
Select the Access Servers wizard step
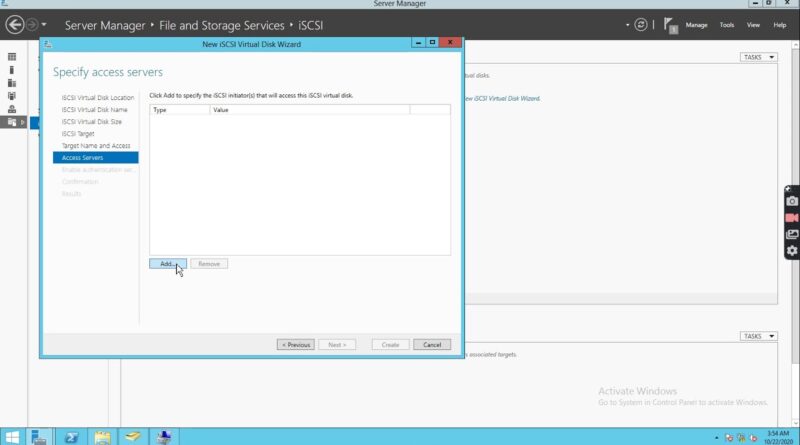coord(95,158)
